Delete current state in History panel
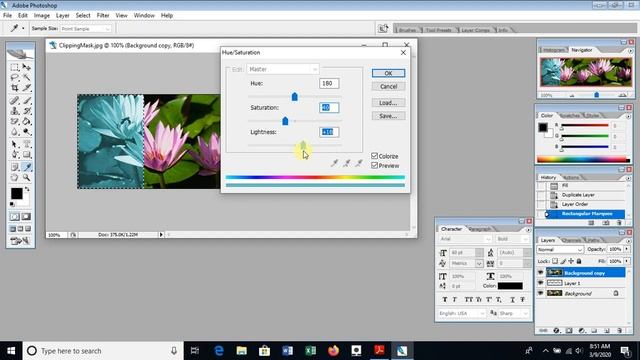640x360 pixels. [x=619, y=223]
